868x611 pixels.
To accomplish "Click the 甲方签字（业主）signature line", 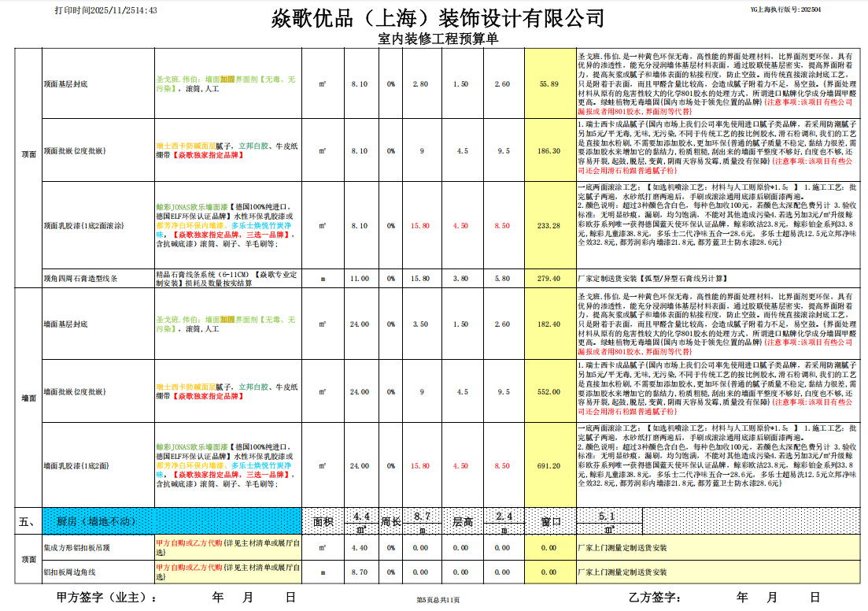I will 106,598.
